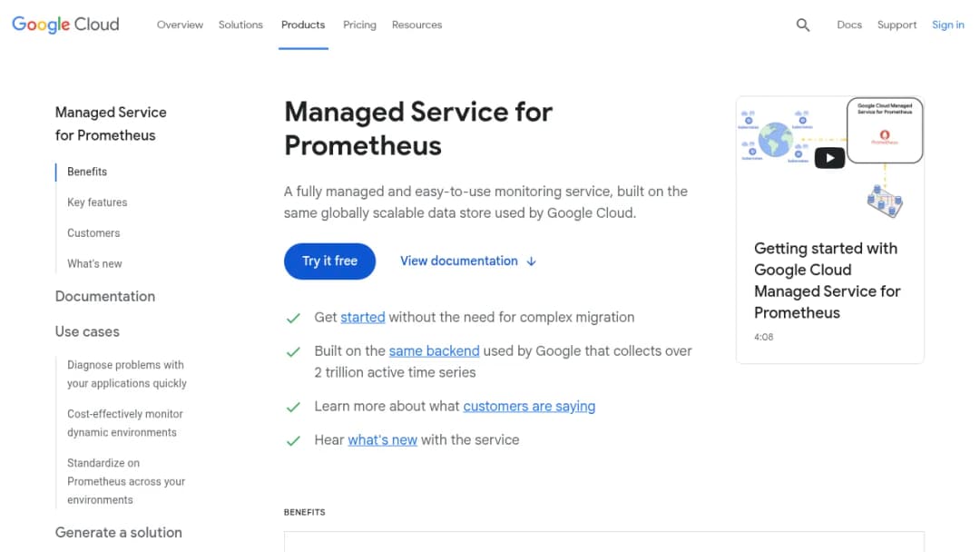The image size is (980, 552).
Task: Open the Documentation sidebar section
Action: tap(105, 296)
